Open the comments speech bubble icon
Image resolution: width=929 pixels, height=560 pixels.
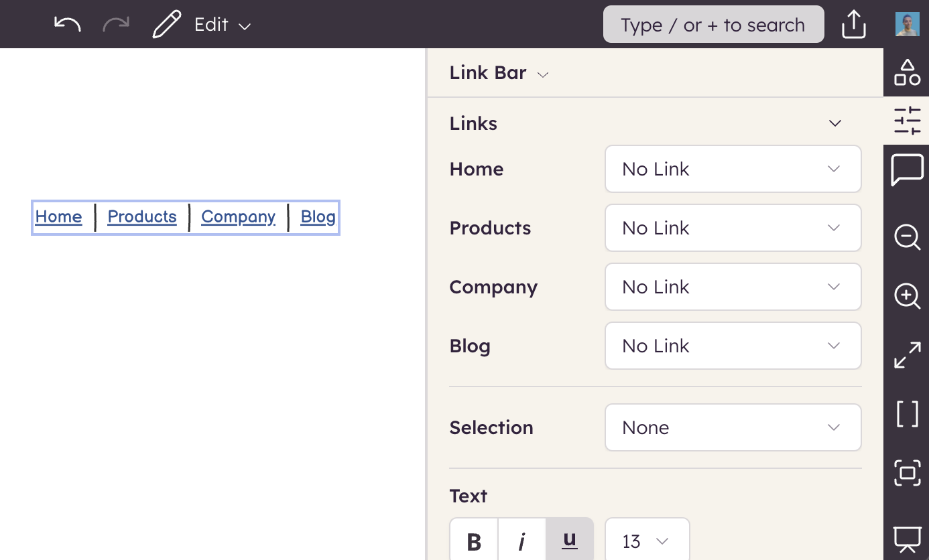(907, 170)
